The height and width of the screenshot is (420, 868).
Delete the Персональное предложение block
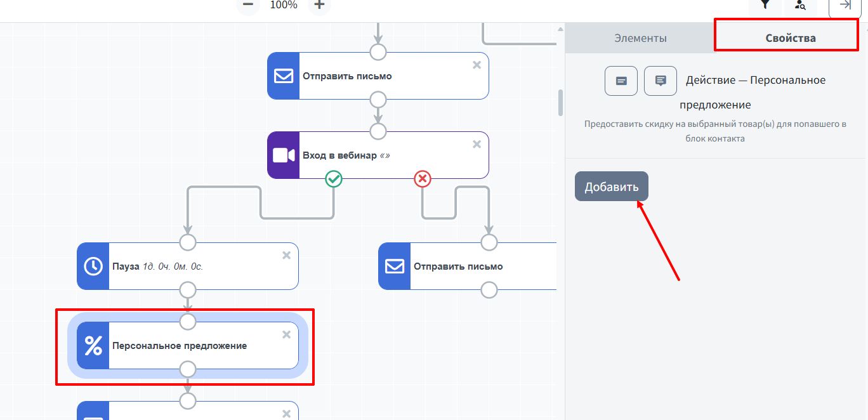(x=287, y=334)
